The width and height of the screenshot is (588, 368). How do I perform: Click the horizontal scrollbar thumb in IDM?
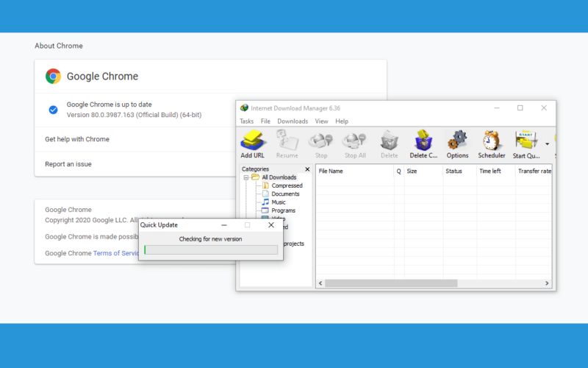tap(391, 283)
